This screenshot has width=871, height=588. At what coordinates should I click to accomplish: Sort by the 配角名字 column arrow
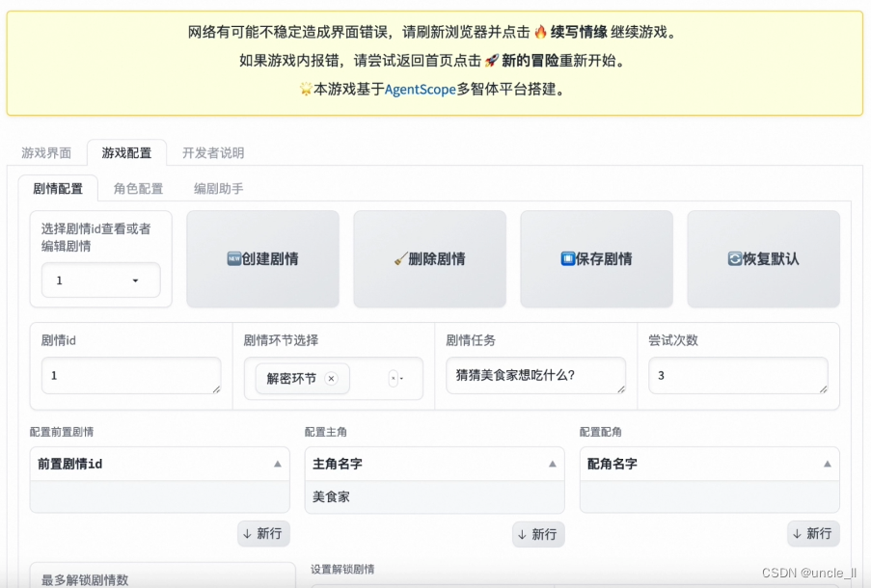click(x=828, y=465)
